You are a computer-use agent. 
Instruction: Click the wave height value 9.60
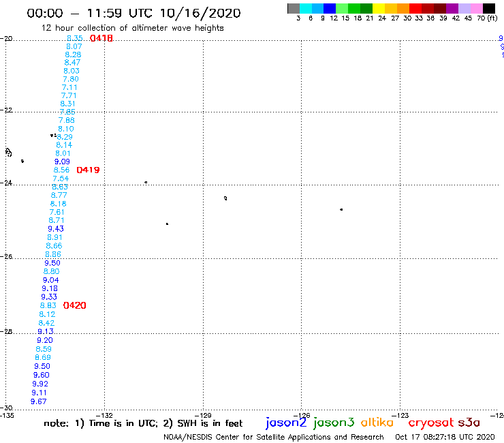[41, 375]
